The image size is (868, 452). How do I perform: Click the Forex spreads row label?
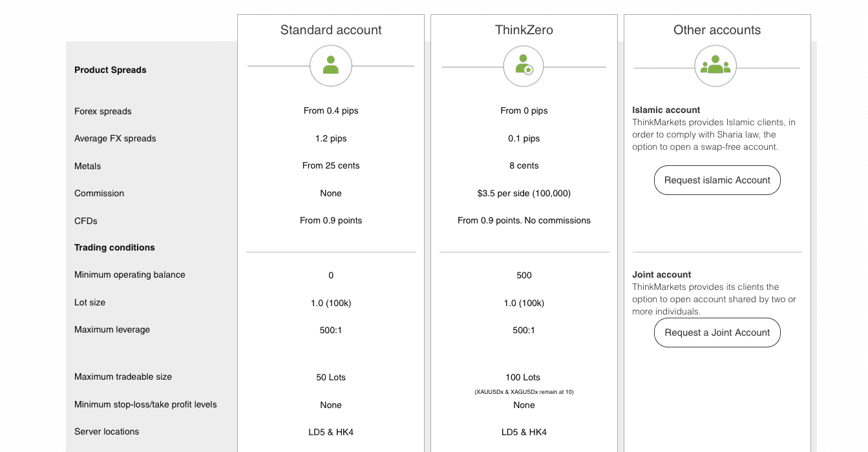(103, 111)
